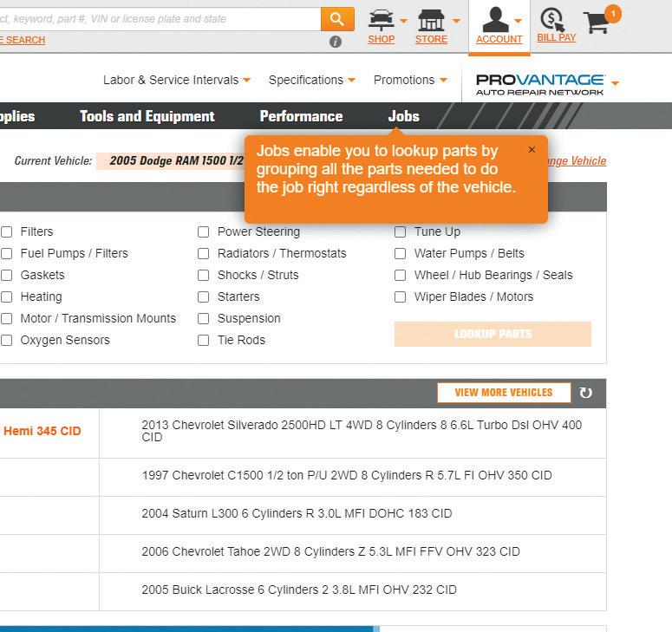Open the Performance tab

tap(301, 116)
